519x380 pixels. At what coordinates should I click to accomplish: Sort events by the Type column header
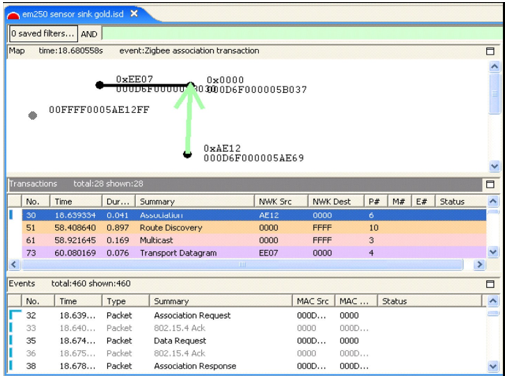(x=126, y=301)
